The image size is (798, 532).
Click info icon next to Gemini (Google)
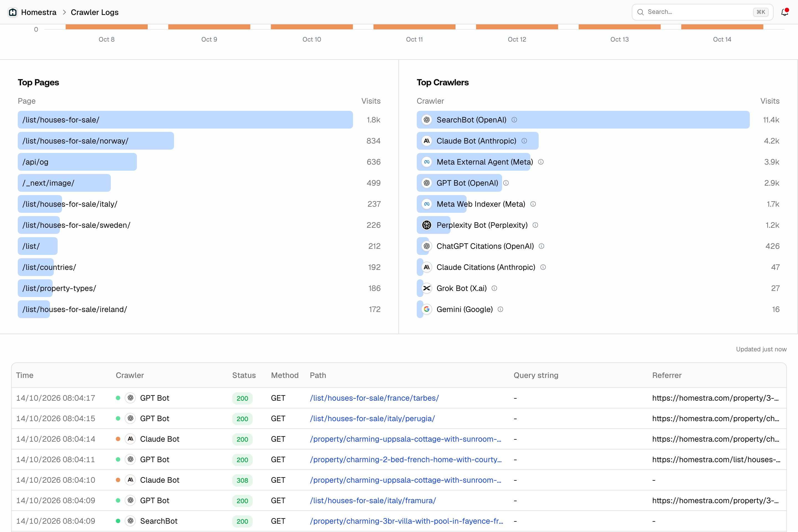(x=500, y=309)
